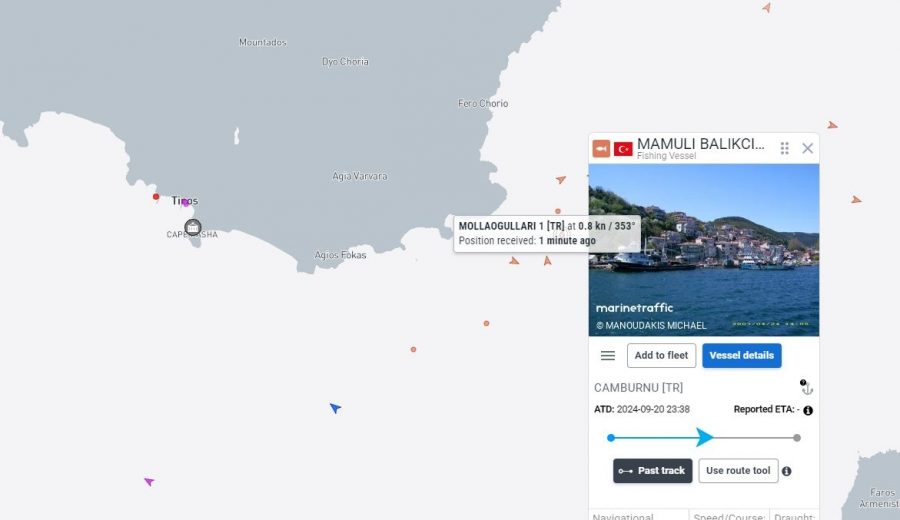The width and height of the screenshot is (900, 520).
Task: Click the drag handle dots in vessel popup header
Action: pos(785,149)
